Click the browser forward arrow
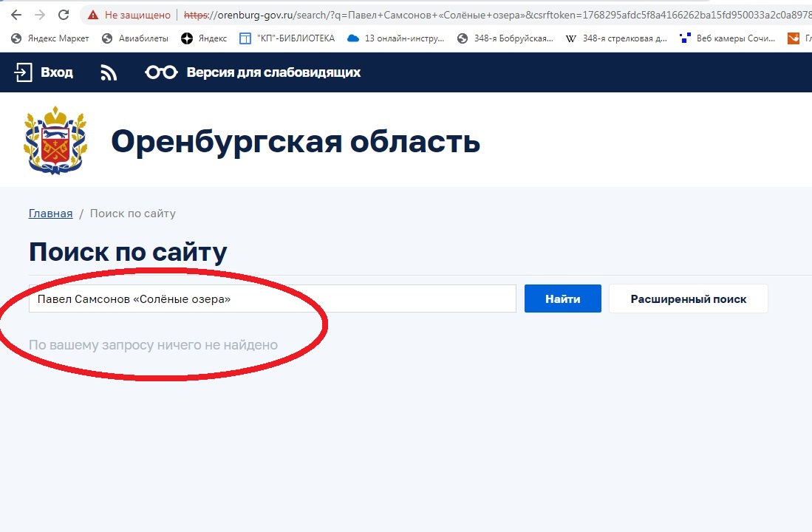The image size is (812, 532). click(40, 15)
